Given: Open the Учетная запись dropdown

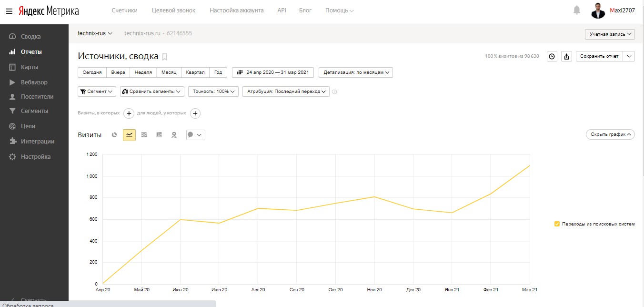Looking at the screenshot, I should tap(610, 34).
